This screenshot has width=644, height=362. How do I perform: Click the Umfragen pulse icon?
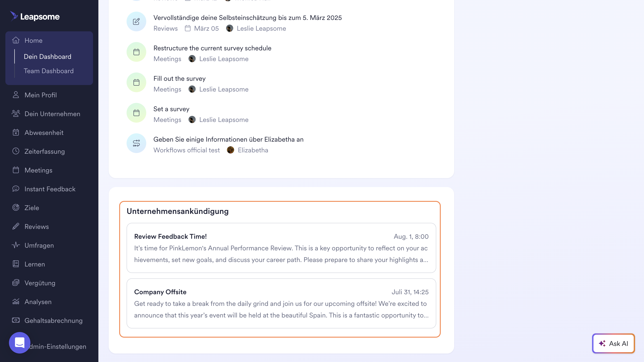coord(16,245)
